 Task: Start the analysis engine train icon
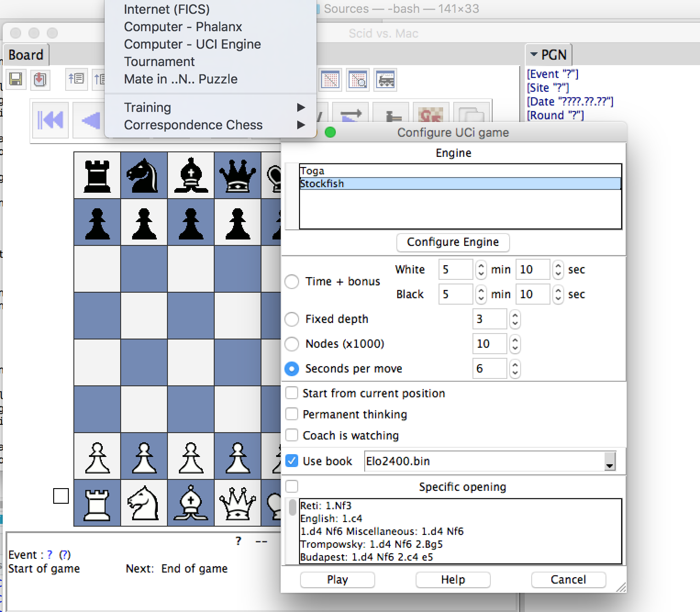coord(385,79)
